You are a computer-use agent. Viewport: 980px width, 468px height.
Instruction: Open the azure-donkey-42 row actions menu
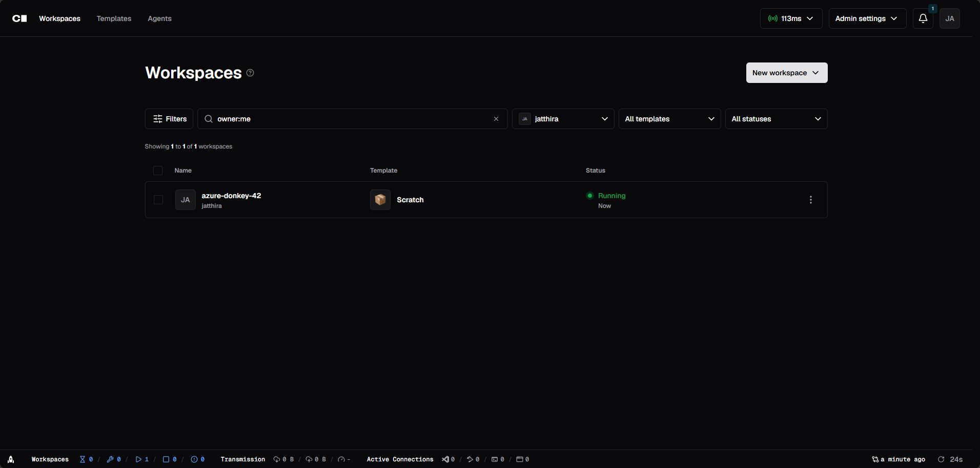810,200
